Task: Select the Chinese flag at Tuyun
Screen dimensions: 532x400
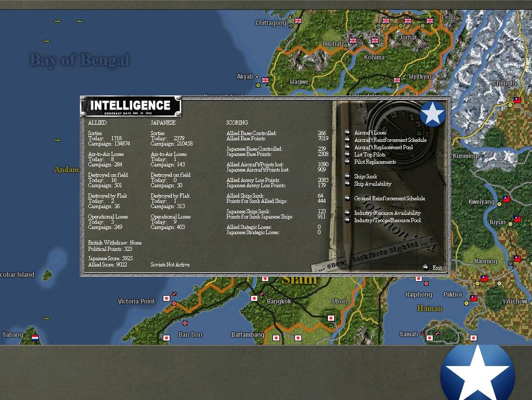Action: pos(517,219)
